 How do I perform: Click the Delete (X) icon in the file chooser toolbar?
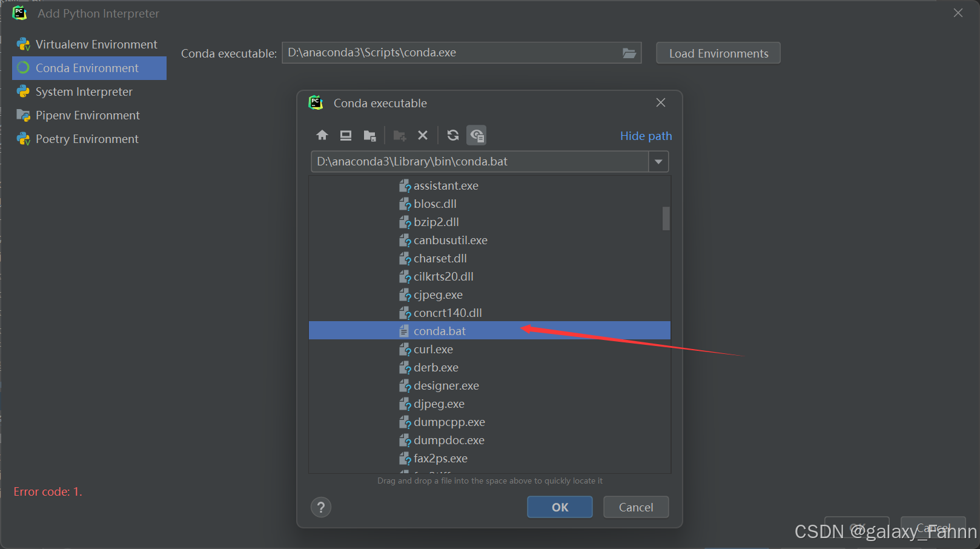(x=423, y=135)
